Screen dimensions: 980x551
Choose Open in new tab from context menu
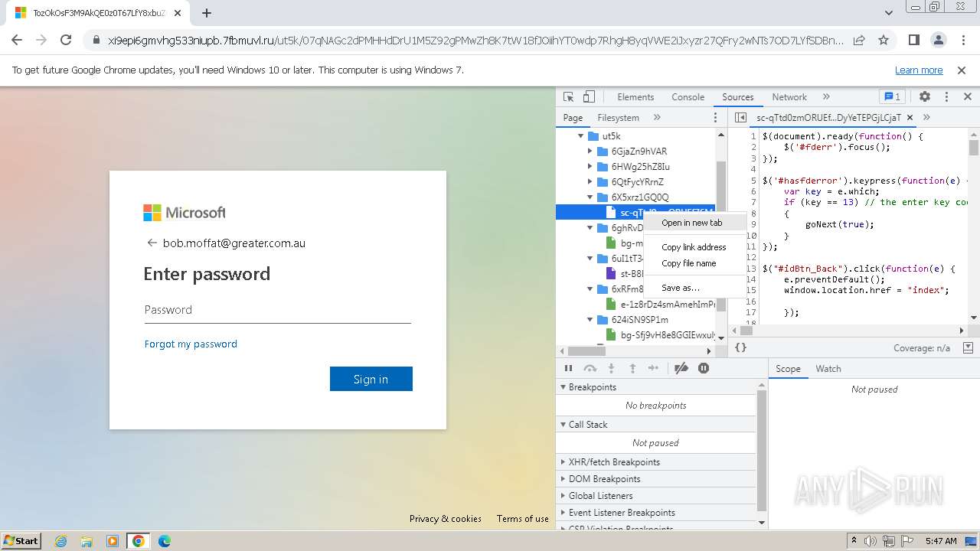click(x=694, y=223)
